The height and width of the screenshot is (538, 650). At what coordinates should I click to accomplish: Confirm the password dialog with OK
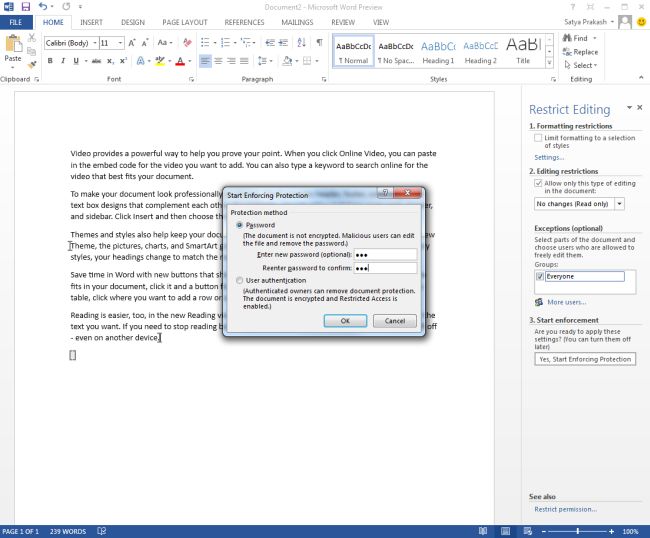coord(345,321)
